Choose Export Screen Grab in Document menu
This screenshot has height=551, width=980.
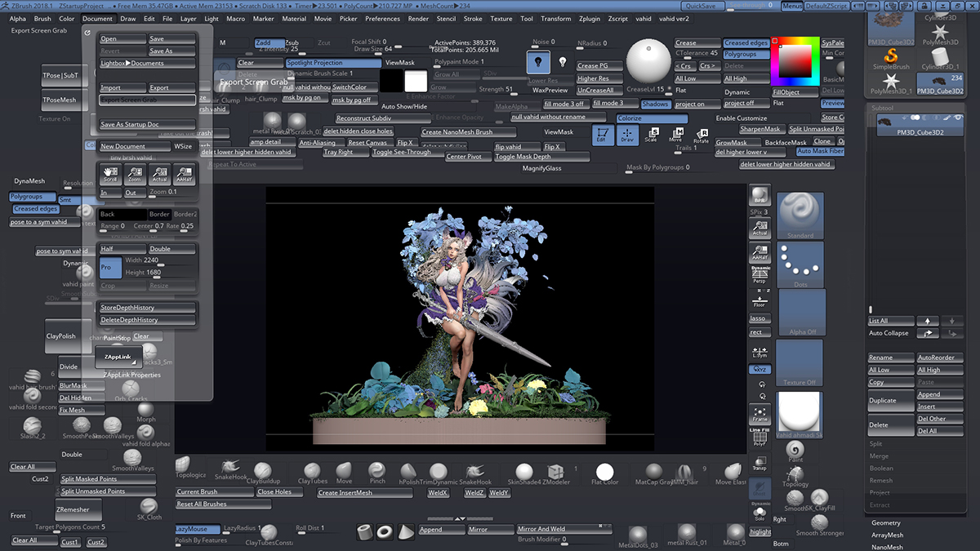point(147,100)
